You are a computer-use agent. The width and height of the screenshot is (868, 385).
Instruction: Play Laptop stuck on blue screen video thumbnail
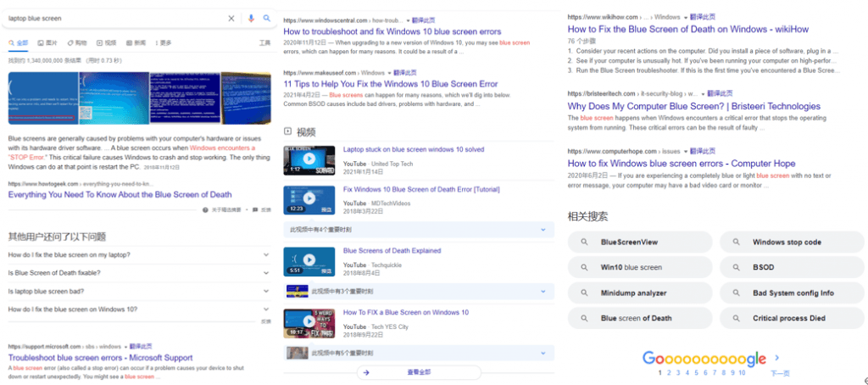309,160
